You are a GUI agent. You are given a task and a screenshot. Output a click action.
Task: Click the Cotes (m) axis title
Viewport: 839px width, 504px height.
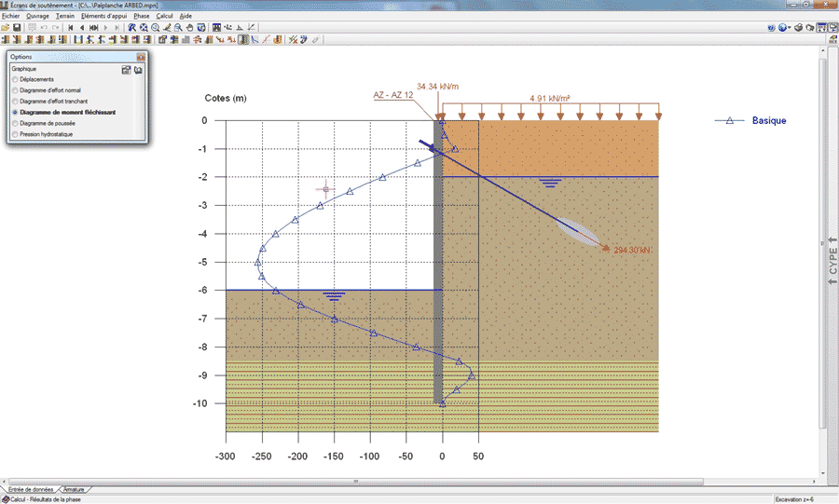click(226, 99)
